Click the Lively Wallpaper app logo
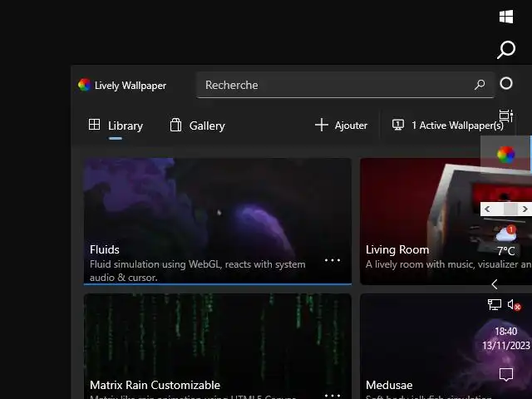532x399 pixels. [84, 85]
